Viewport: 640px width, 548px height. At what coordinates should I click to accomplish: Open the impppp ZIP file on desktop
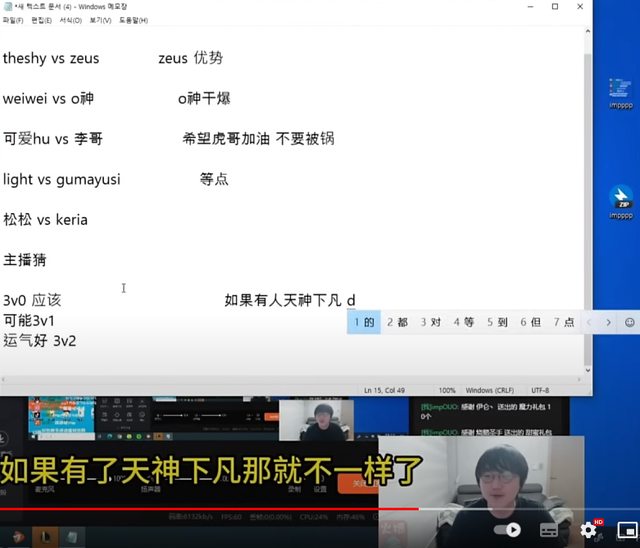pyautogui.click(x=621, y=201)
